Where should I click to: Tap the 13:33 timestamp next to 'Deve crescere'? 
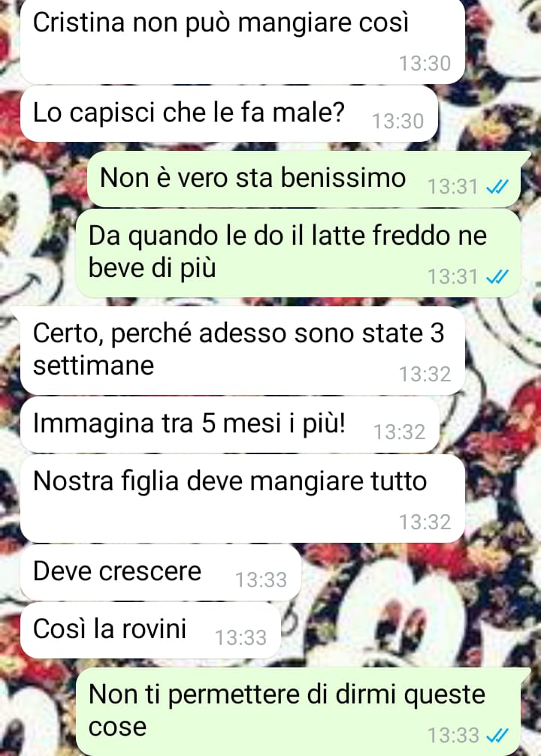point(261,580)
